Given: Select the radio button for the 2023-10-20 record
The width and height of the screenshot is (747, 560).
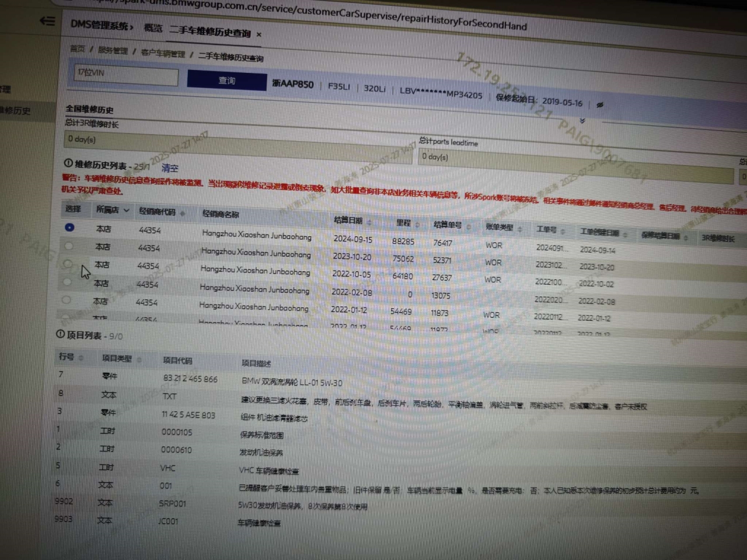Looking at the screenshot, I should (x=69, y=246).
